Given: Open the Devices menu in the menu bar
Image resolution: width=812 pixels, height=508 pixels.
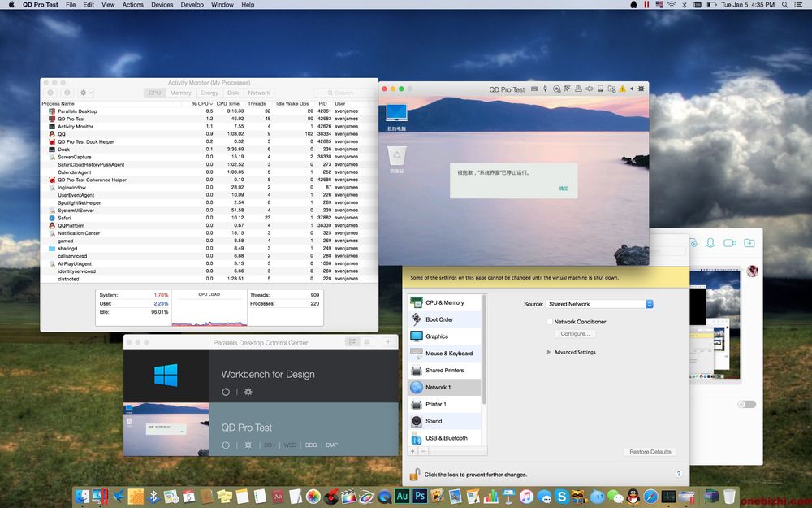Looking at the screenshot, I should click(162, 5).
